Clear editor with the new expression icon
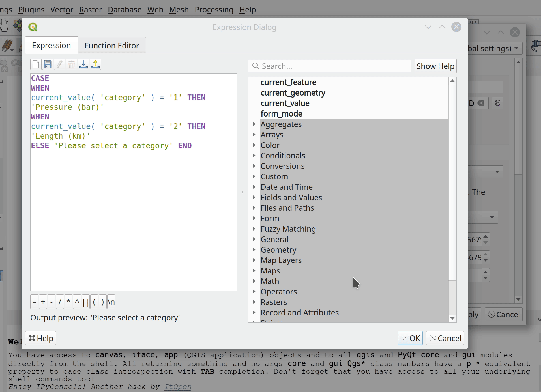 pos(36,64)
